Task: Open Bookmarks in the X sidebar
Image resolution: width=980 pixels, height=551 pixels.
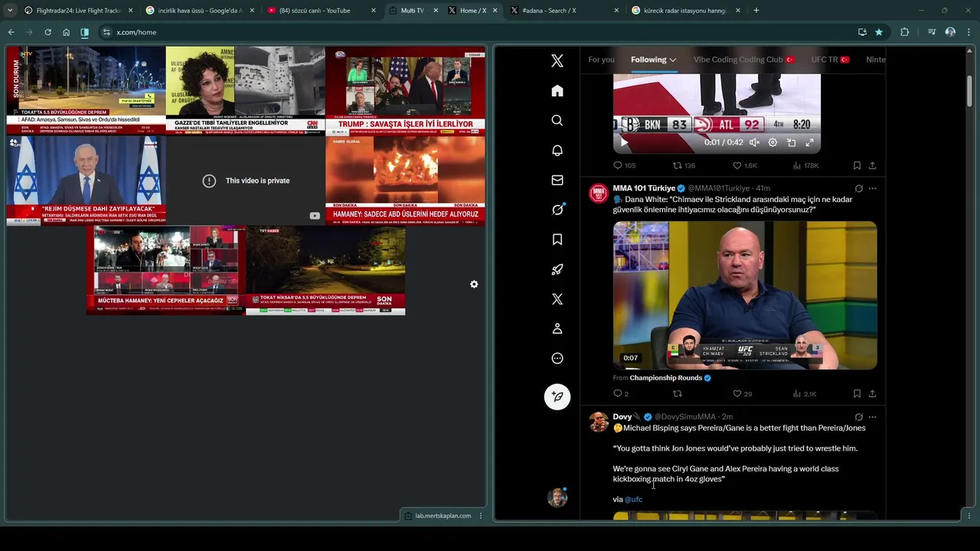Action: point(557,240)
